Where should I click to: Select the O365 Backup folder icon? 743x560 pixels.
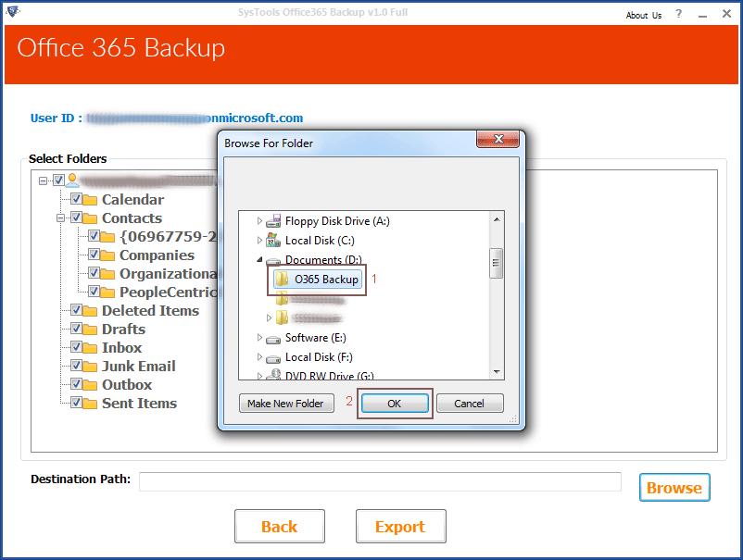pyautogui.click(x=283, y=280)
